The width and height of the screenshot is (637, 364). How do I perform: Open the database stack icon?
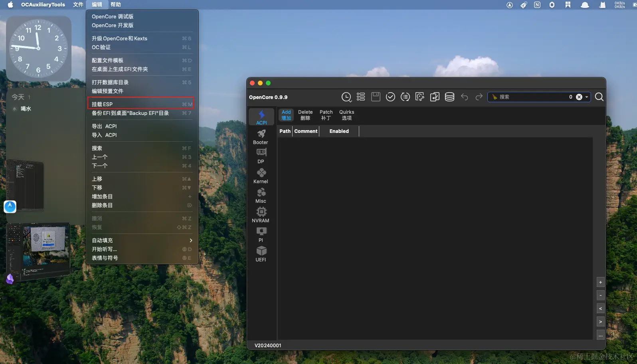[449, 97]
